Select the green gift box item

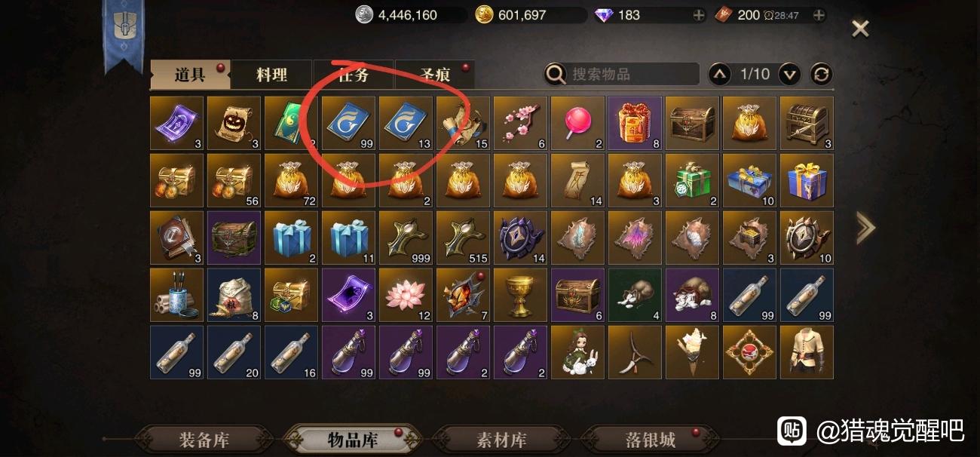click(x=692, y=180)
